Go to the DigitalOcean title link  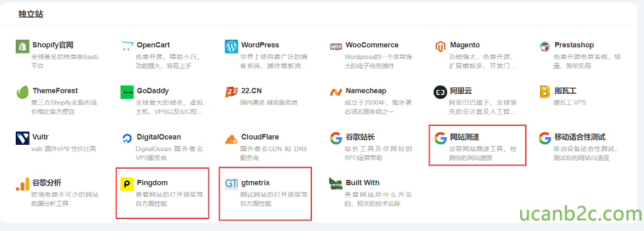159,137
